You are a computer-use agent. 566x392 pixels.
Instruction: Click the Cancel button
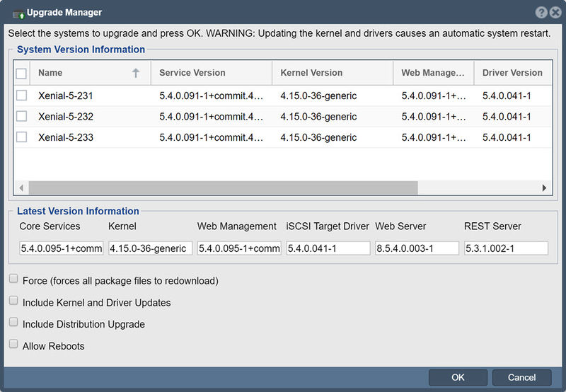[521, 378]
